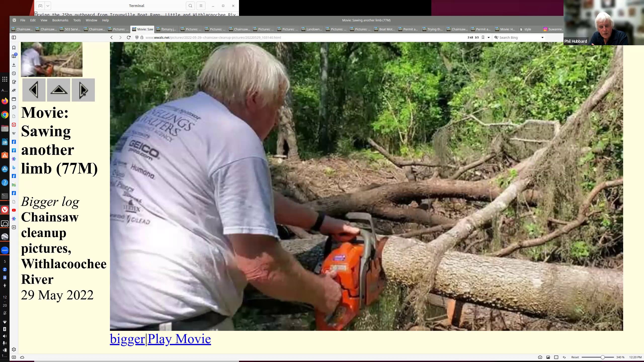The height and width of the screenshot is (362, 644).
Task: Go back to the previous page
Action: pos(111,37)
